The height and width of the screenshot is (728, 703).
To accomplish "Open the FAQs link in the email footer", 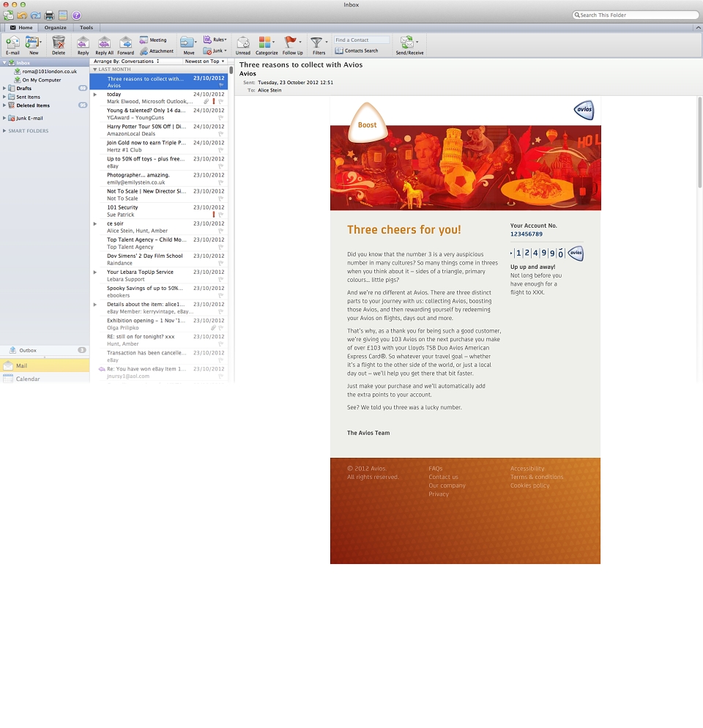I will point(436,469).
